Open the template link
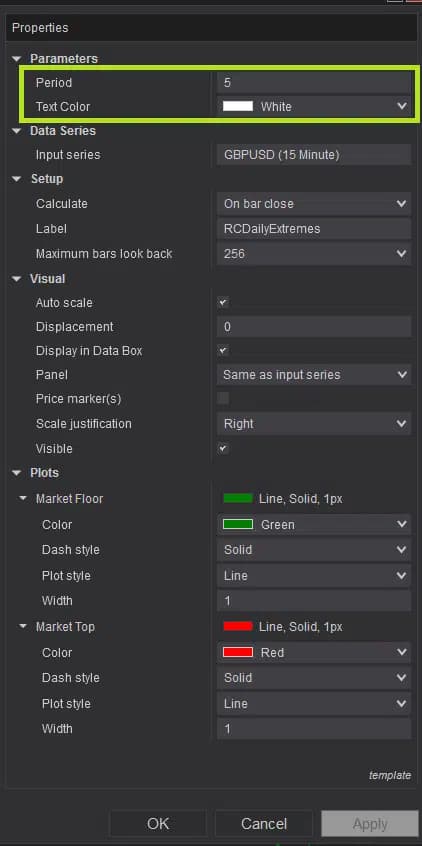The image size is (422, 846). tap(390, 775)
